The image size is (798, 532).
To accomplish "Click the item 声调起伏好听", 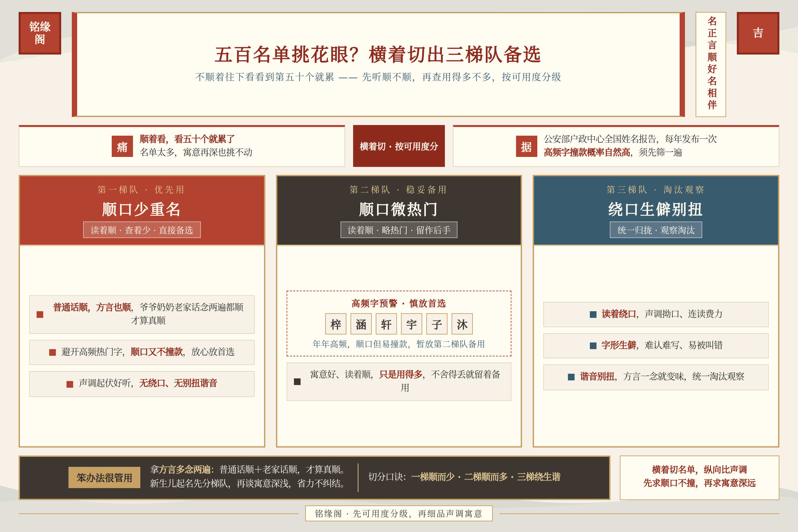I will 142,384.
